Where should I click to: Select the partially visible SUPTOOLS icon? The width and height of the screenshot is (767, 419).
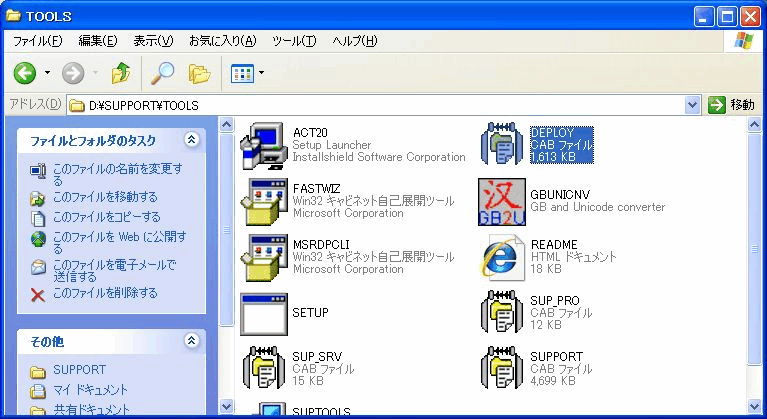[x=267, y=409]
